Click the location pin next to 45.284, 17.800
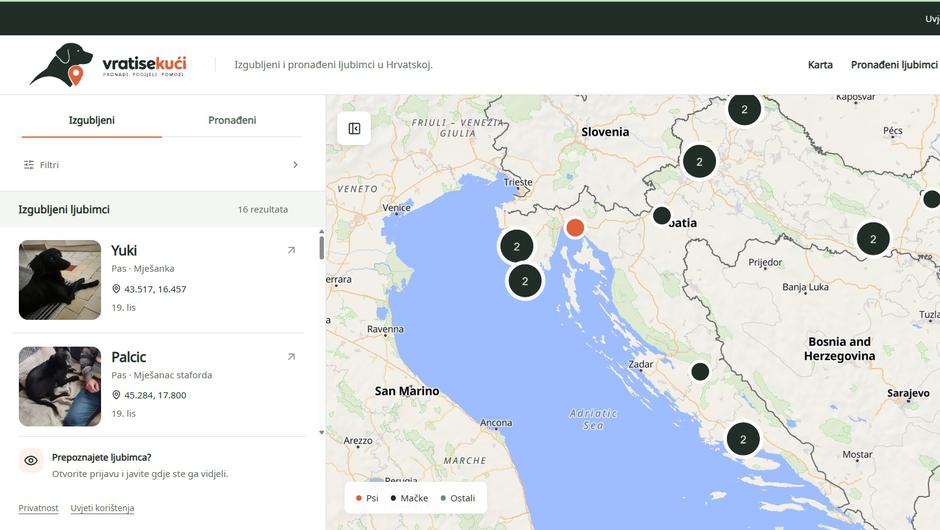 coord(116,395)
